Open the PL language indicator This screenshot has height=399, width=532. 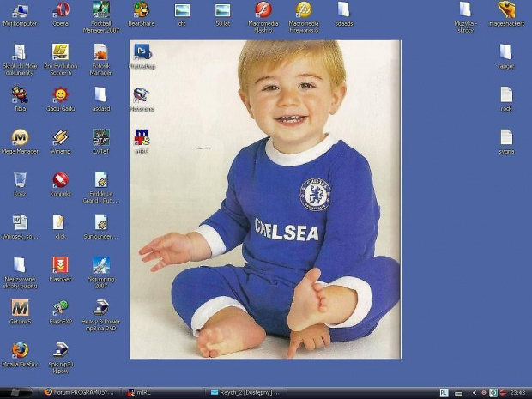(444, 393)
